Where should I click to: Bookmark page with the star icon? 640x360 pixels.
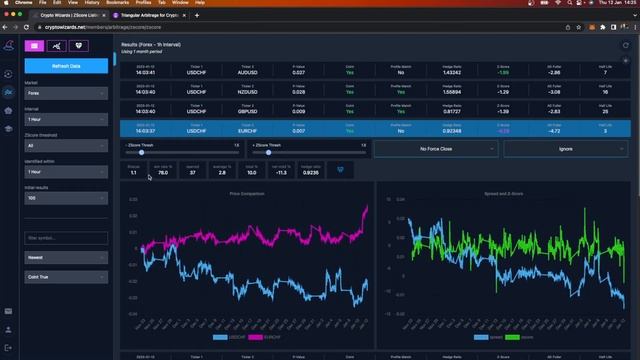(578, 27)
